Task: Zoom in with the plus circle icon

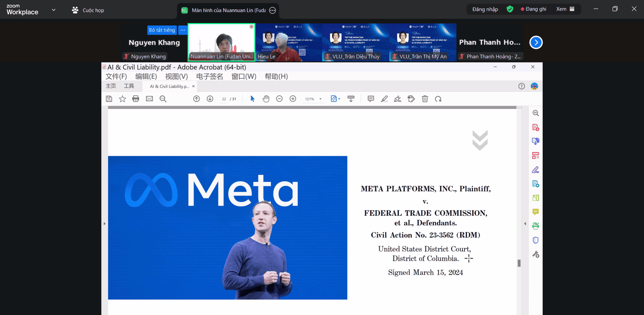Action: 293,99
